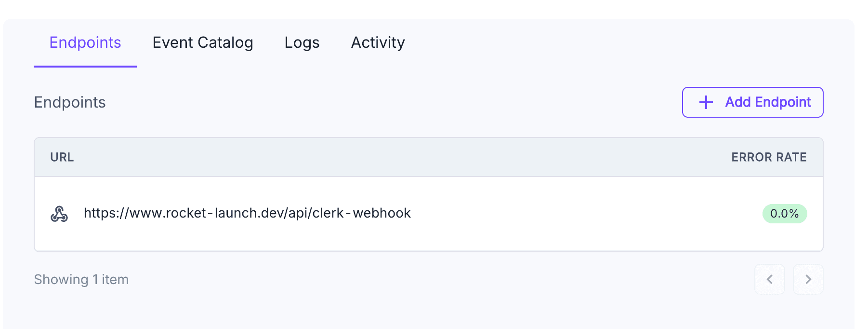
Task: Switch to the Activity tab
Action: pyautogui.click(x=378, y=42)
